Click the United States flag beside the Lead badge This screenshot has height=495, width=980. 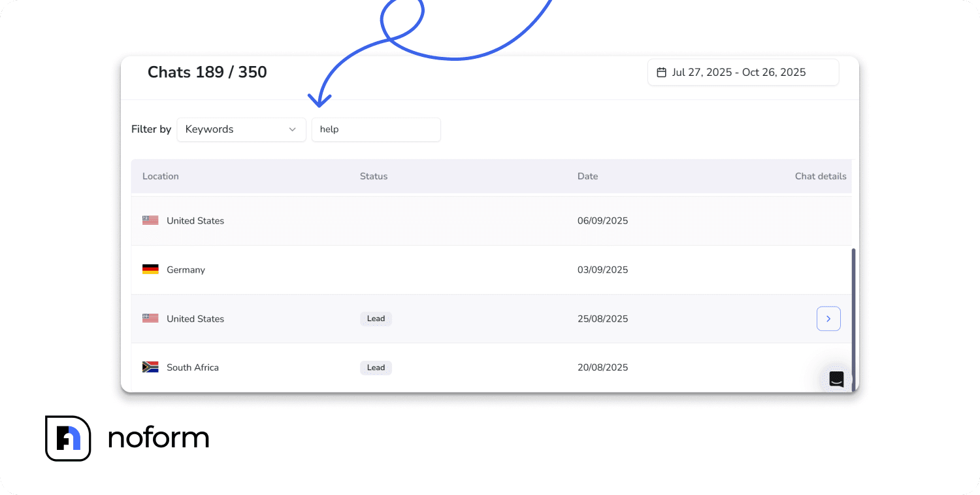point(150,318)
